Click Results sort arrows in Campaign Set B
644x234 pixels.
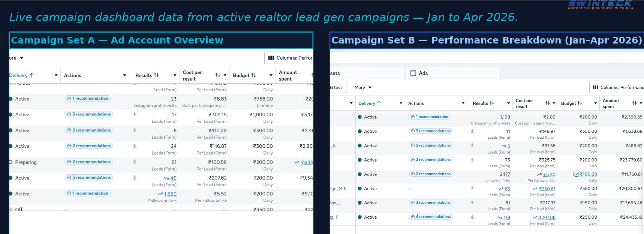coord(492,103)
